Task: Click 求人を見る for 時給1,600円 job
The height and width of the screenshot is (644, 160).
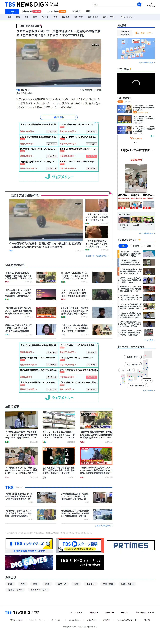Action: pyautogui.click(x=52, y=377)
